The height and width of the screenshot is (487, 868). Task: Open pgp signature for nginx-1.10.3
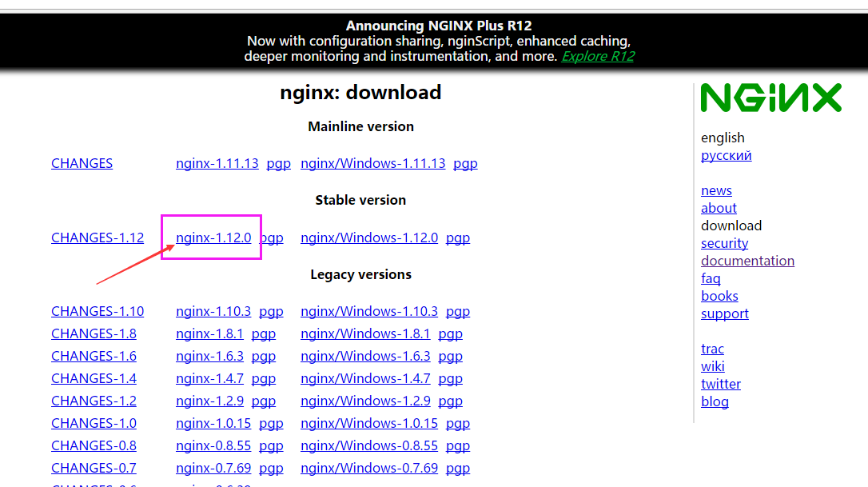(271, 312)
